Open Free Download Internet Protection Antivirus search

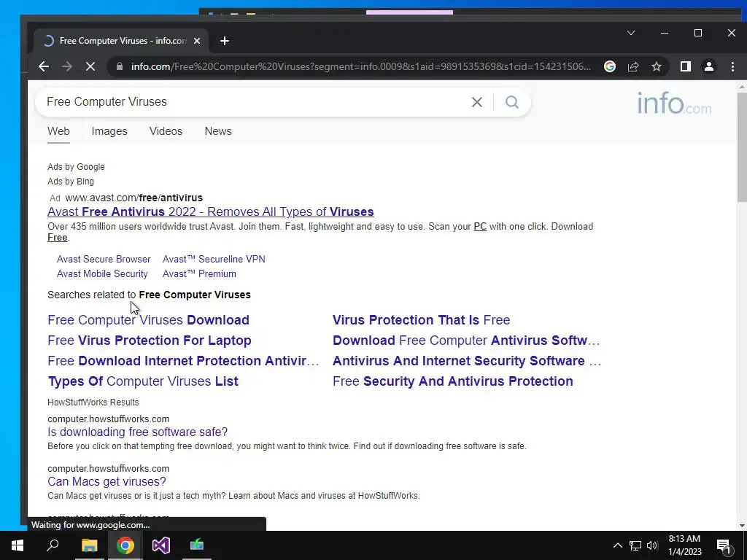[183, 361]
